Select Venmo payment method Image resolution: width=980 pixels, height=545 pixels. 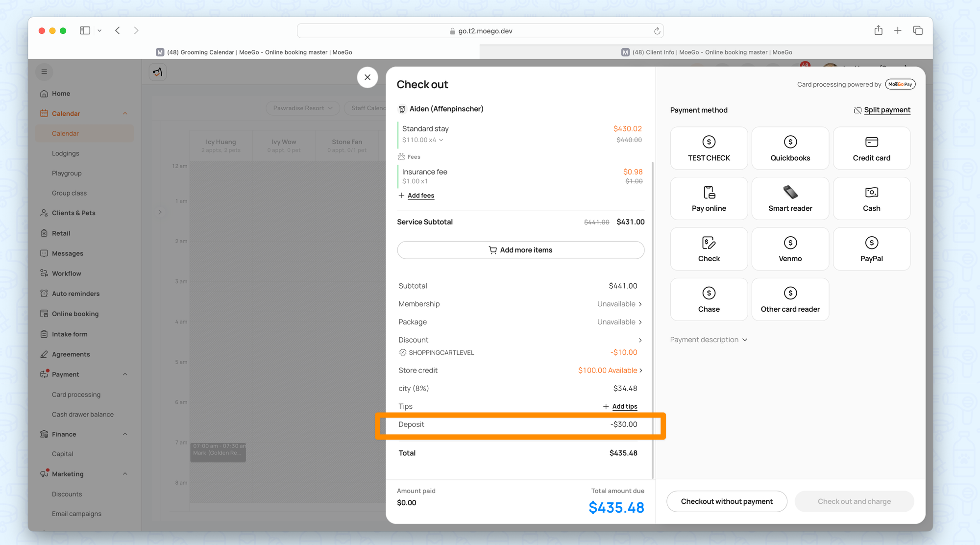click(790, 249)
